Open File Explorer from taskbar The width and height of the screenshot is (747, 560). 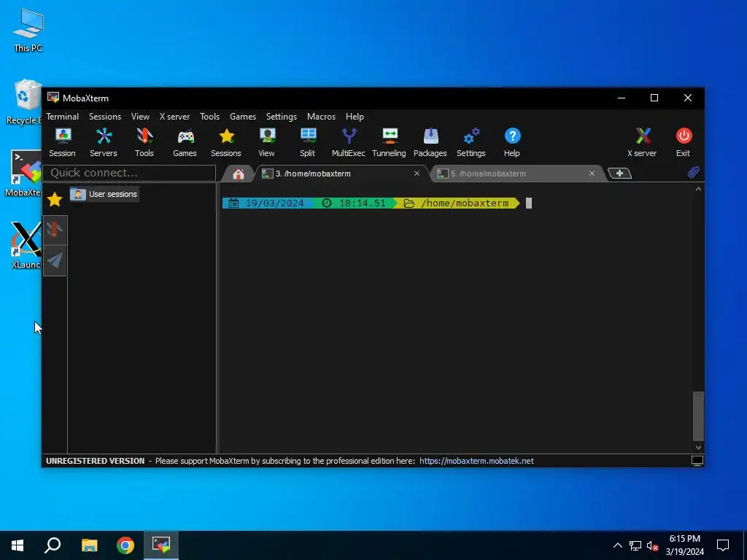(89, 545)
